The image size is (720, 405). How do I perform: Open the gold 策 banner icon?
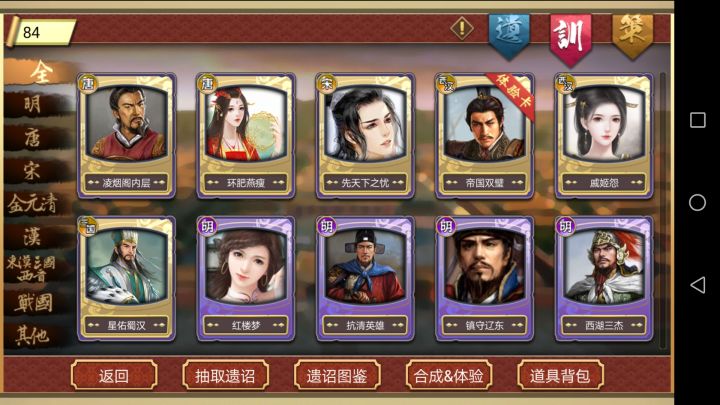[x=633, y=36]
